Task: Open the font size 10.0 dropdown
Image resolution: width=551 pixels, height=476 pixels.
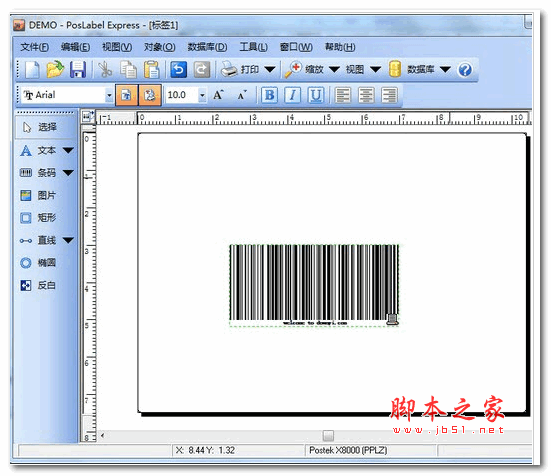Action: click(202, 95)
